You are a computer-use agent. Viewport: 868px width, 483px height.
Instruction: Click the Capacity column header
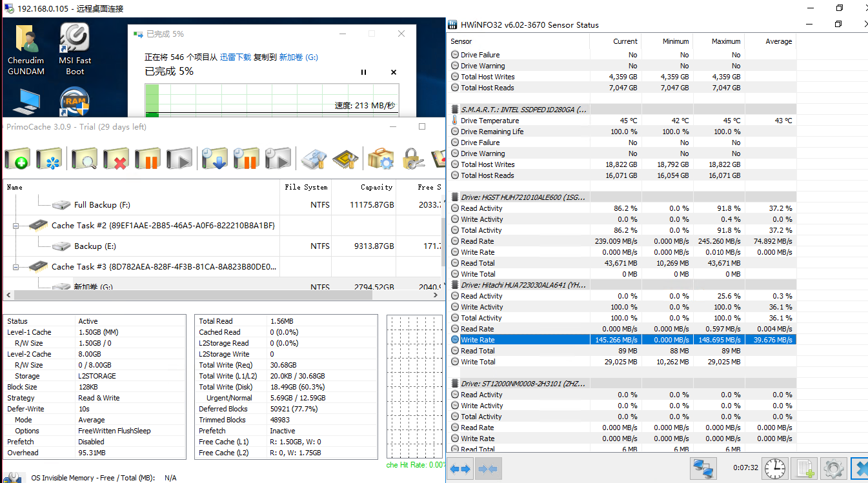point(364,187)
